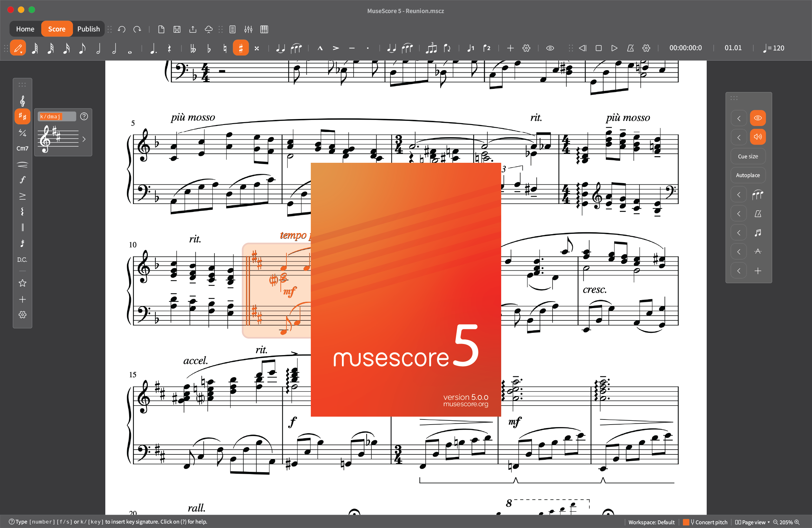The image size is (812, 528).
Task: Stop playback
Action: pyautogui.click(x=599, y=48)
